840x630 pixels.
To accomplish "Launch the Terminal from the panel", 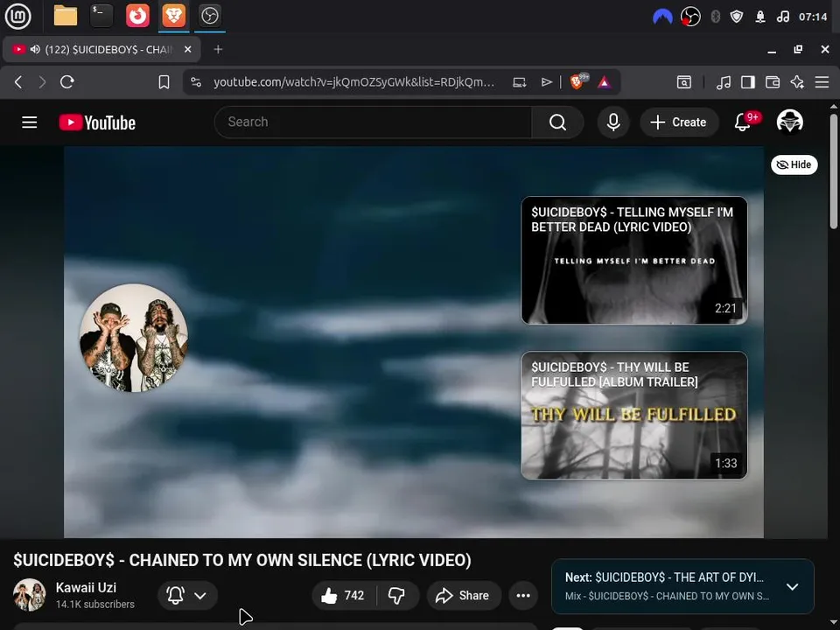I will click(x=101, y=16).
